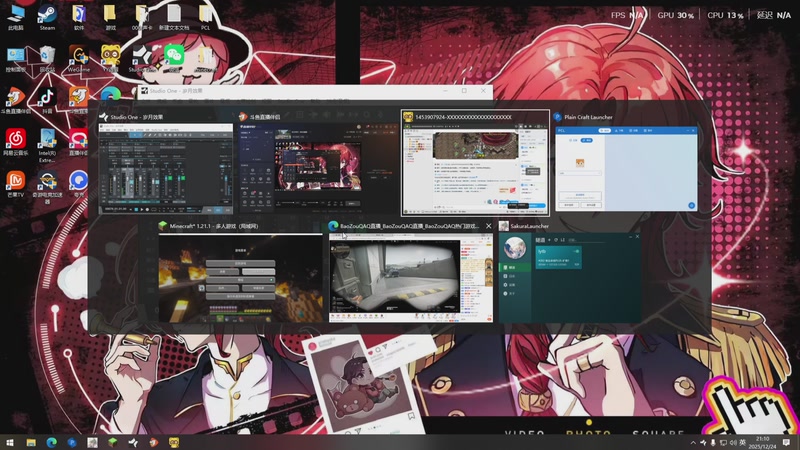This screenshot has height=450, width=800.
Task: Launch the 芒果TV desktop shortcut
Action: click(x=16, y=183)
